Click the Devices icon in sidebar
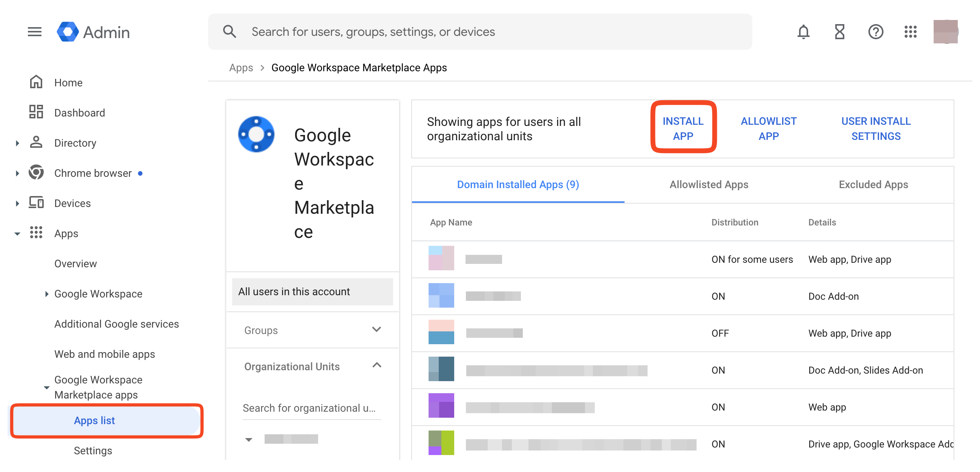The image size is (980, 472). [36, 202]
